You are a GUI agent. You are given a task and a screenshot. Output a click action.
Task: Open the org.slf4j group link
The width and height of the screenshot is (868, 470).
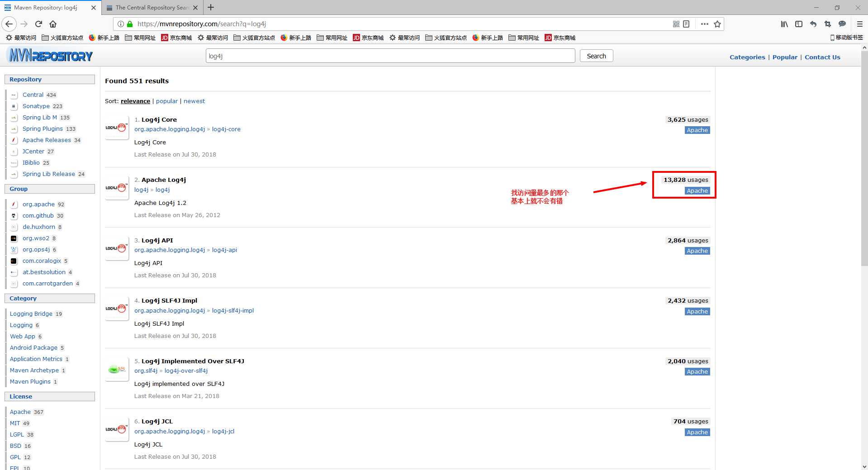[x=146, y=370]
